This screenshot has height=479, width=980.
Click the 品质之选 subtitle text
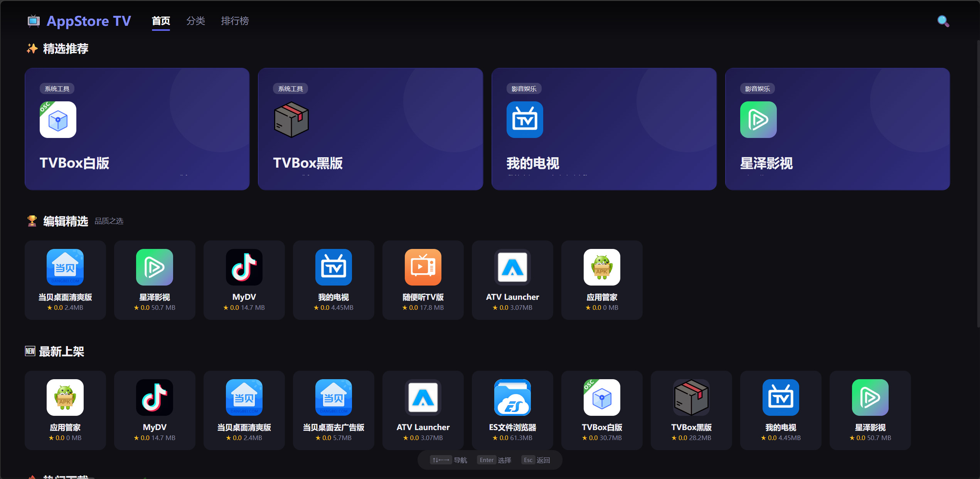pos(109,221)
